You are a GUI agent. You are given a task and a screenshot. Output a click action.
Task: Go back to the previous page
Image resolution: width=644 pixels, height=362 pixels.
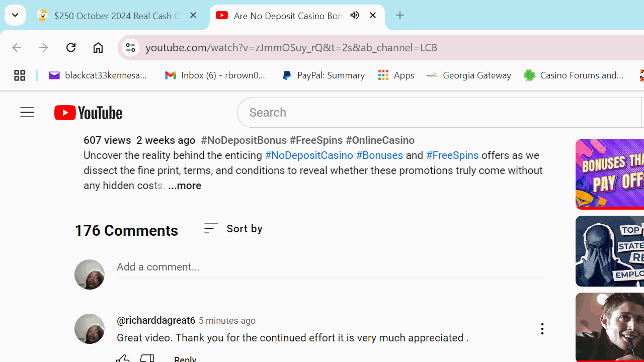click(17, 47)
